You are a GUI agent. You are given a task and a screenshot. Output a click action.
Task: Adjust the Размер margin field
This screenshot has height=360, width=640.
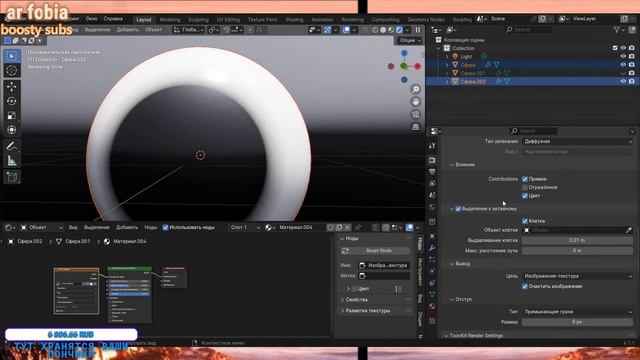578,322
